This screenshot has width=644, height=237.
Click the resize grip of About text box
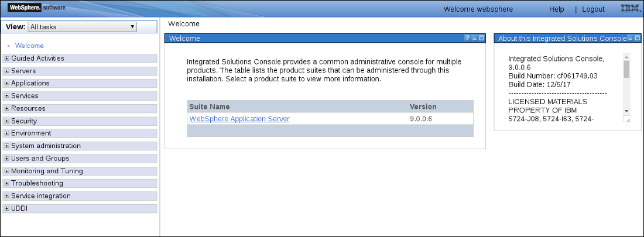626,119
